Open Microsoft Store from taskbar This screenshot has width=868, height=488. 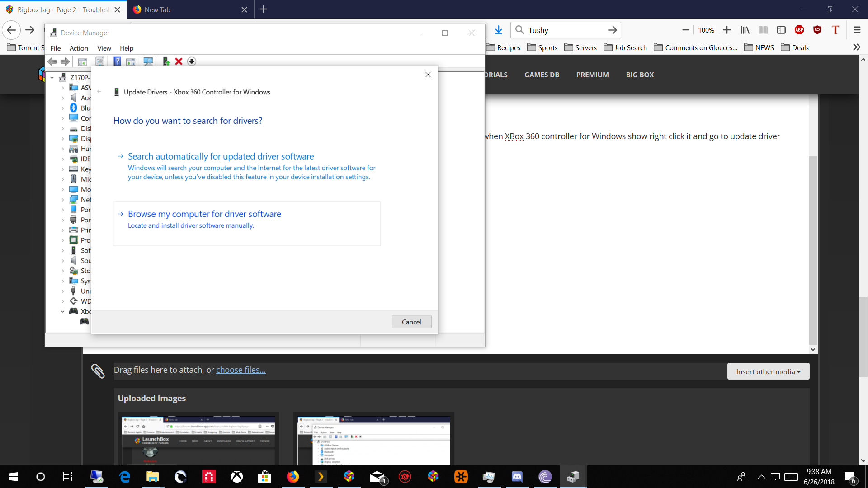(x=264, y=477)
